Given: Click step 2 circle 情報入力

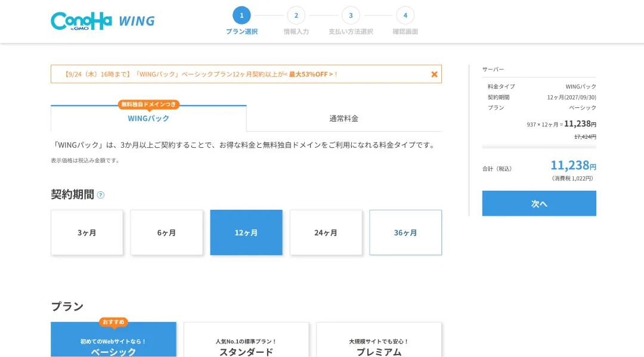Looking at the screenshot, I should pos(296,15).
